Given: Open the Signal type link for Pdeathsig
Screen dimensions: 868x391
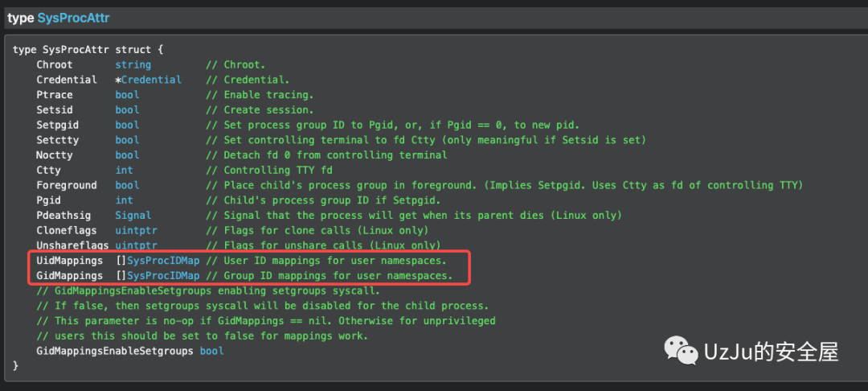Looking at the screenshot, I should pyautogui.click(x=133, y=215).
